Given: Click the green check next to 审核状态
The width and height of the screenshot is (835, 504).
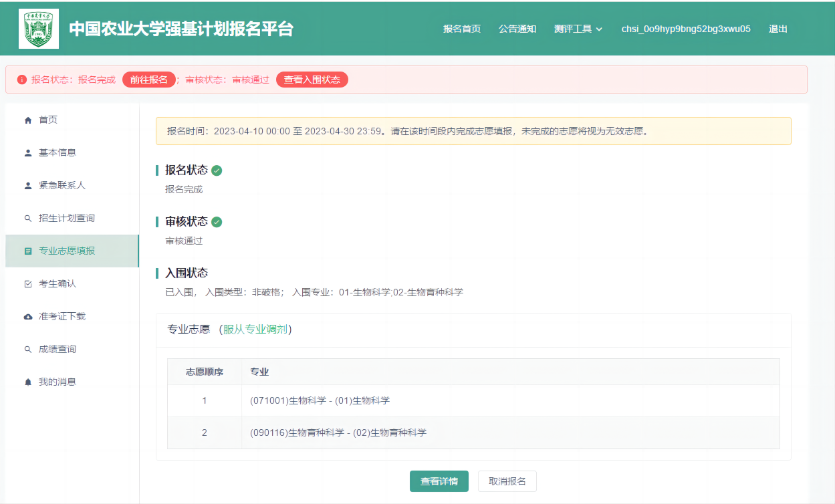Looking at the screenshot, I should (x=217, y=222).
